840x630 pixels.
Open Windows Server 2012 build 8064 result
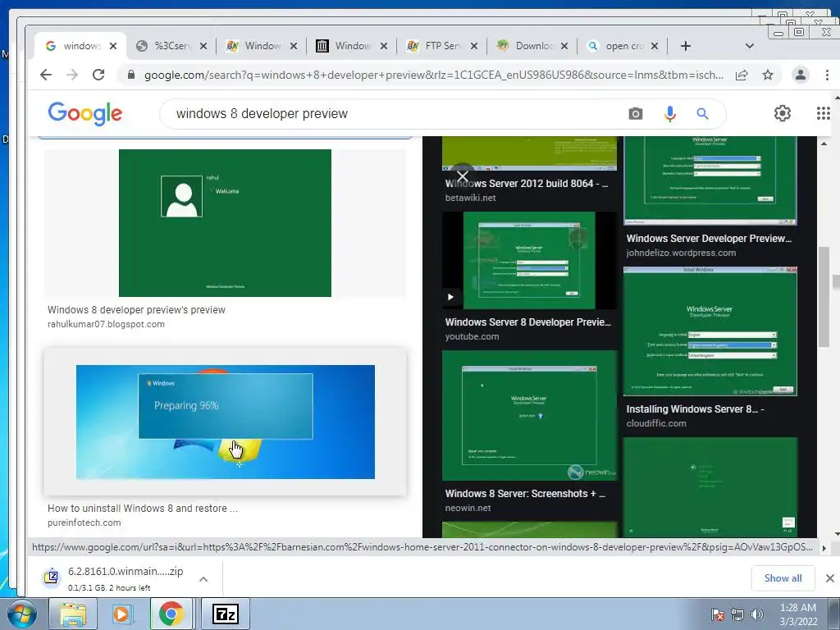click(527, 183)
